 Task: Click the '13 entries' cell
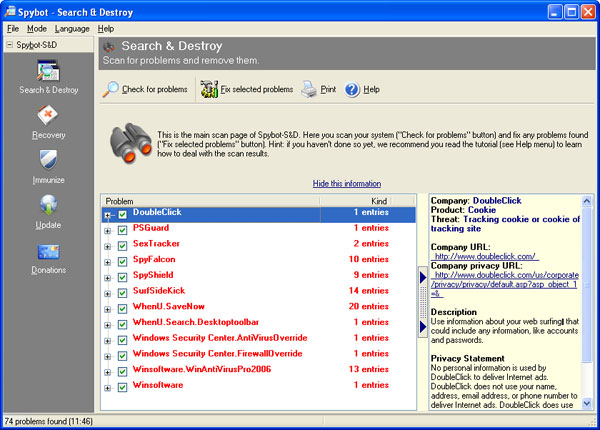coord(368,369)
